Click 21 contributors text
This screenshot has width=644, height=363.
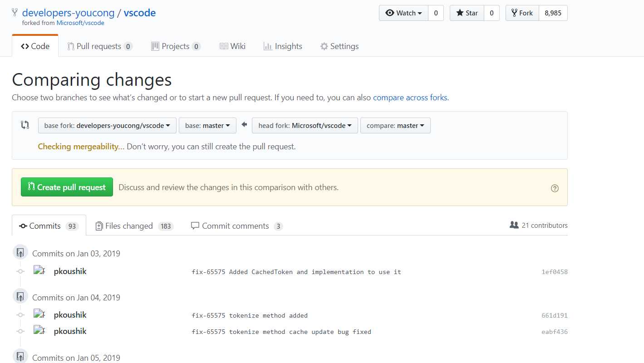tap(545, 225)
